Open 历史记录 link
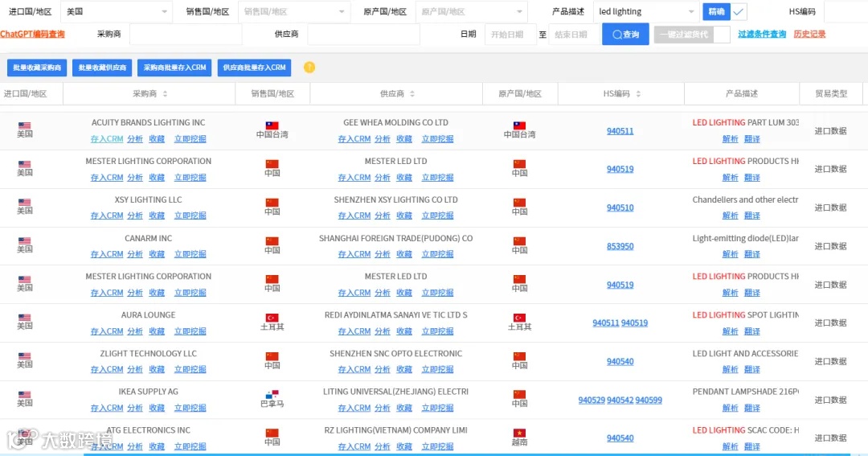Screen dimensions: 868x456 (x=809, y=35)
